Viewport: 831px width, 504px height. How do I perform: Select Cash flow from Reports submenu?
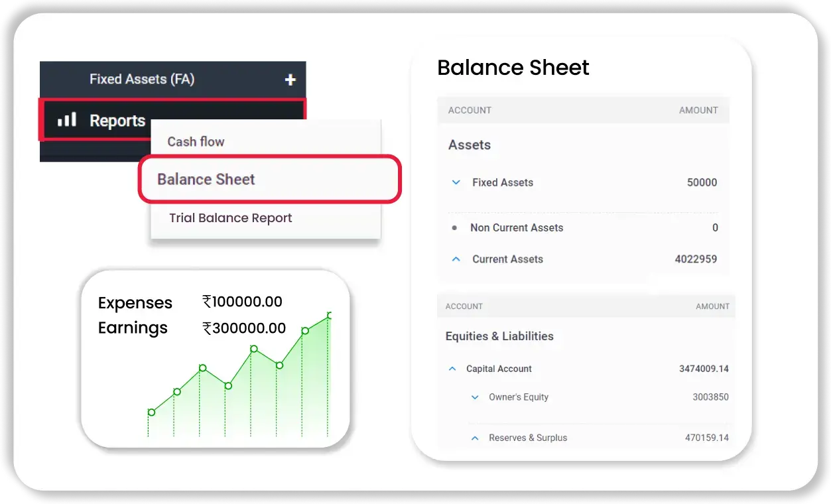(196, 141)
